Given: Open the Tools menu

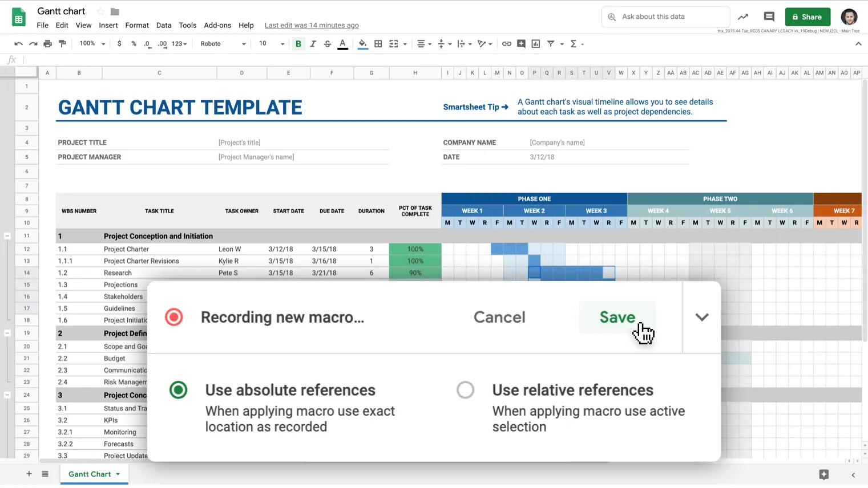Looking at the screenshot, I should [188, 25].
